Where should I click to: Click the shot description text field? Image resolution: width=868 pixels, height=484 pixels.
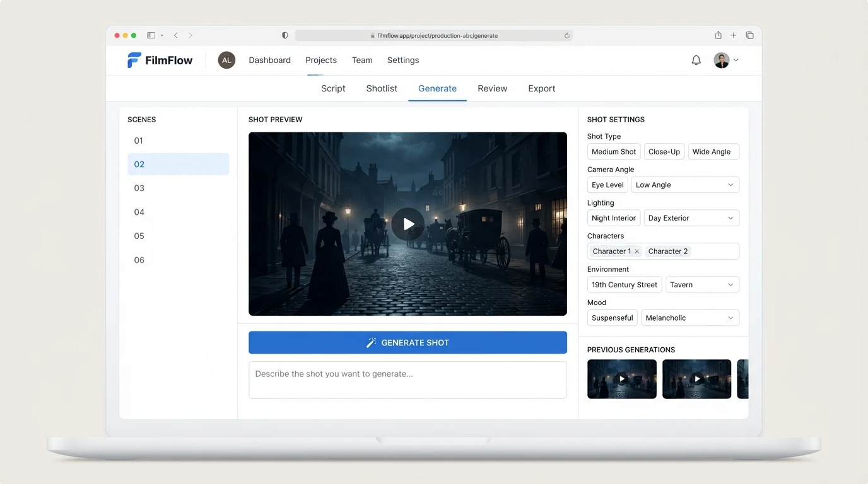click(x=408, y=380)
